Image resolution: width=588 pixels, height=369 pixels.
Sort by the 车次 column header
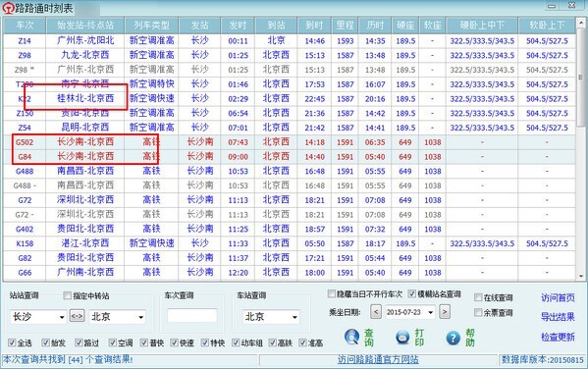[x=25, y=26]
